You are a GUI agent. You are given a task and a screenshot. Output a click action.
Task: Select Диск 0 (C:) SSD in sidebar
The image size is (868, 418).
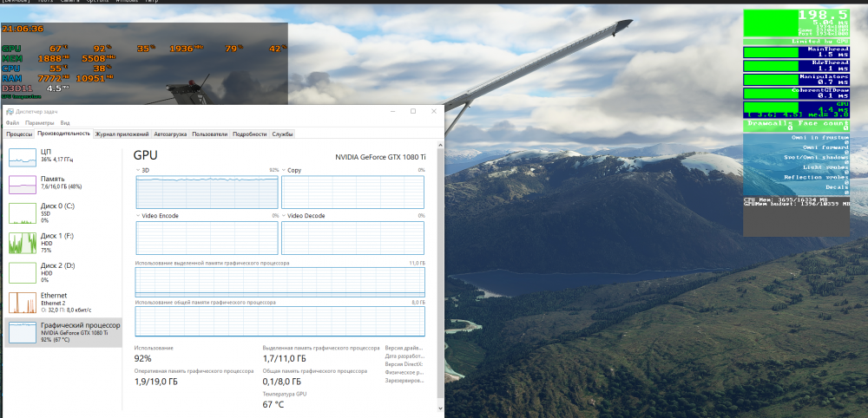tap(62, 212)
